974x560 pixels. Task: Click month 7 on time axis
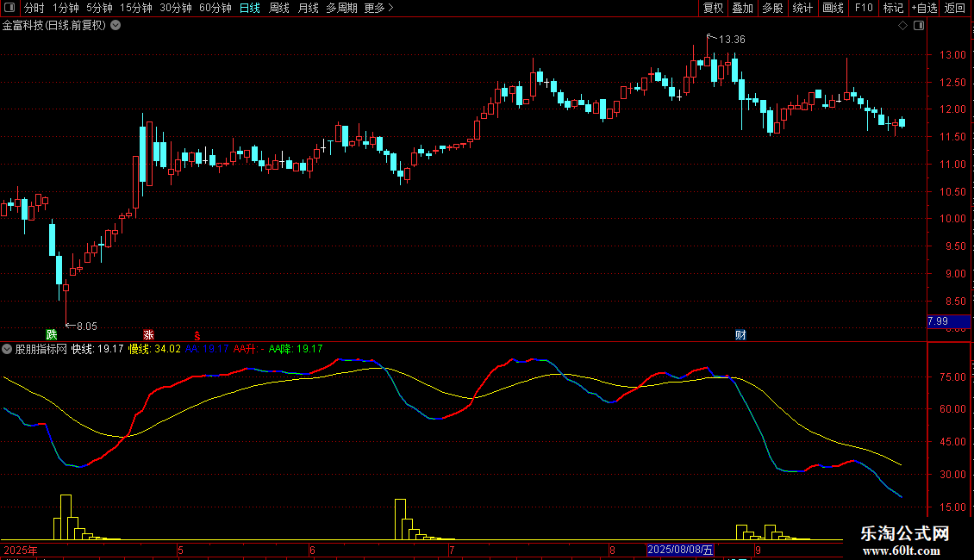pyautogui.click(x=452, y=550)
